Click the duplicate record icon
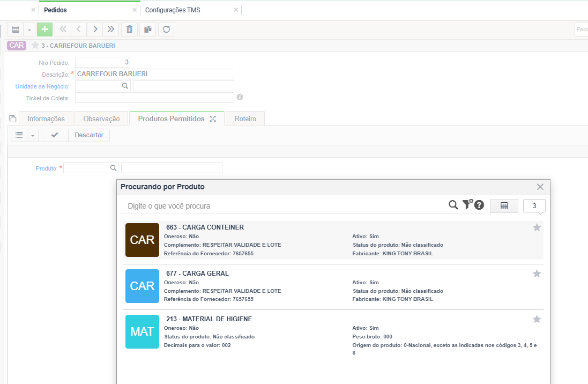Image resolution: width=588 pixels, height=384 pixels. coord(148,29)
